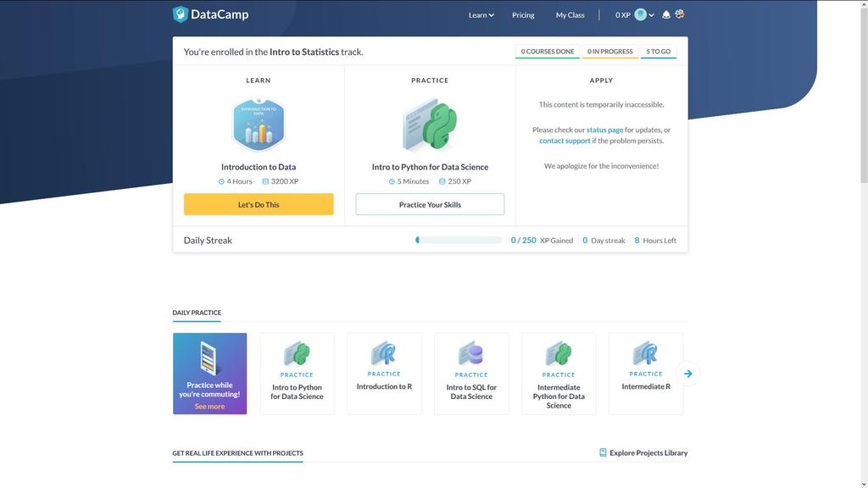Click the Introduction to R card title
The height and width of the screenshot is (488, 868).
(384, 386)
